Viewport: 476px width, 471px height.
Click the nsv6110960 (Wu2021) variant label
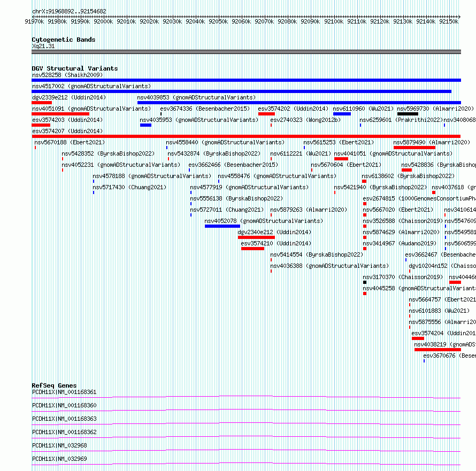pyautogui.click(x=363, y=109)
